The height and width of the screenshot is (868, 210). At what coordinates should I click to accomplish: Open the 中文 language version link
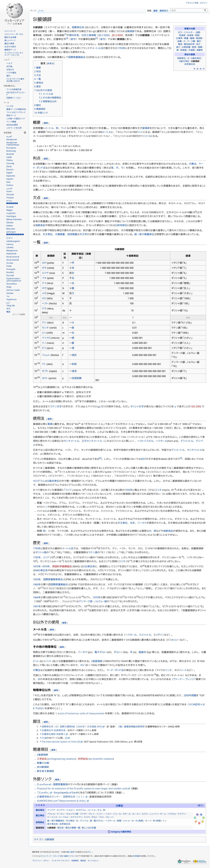[8, 309]
